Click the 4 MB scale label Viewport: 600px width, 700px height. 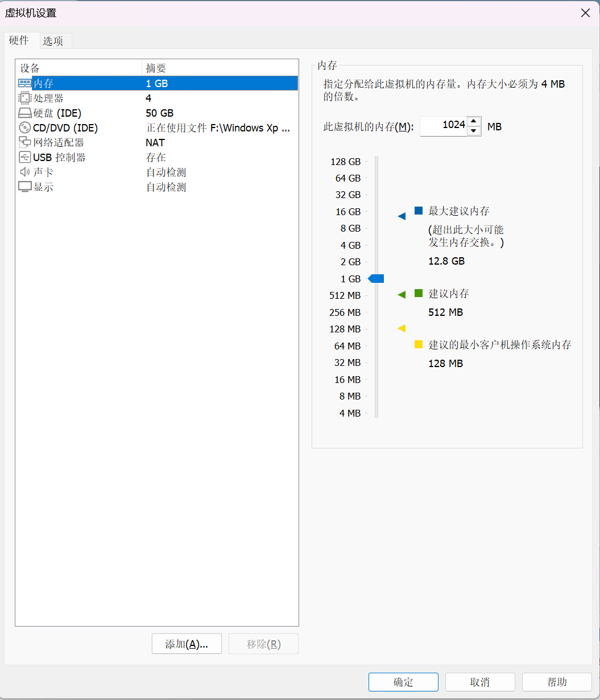(350, 413)
